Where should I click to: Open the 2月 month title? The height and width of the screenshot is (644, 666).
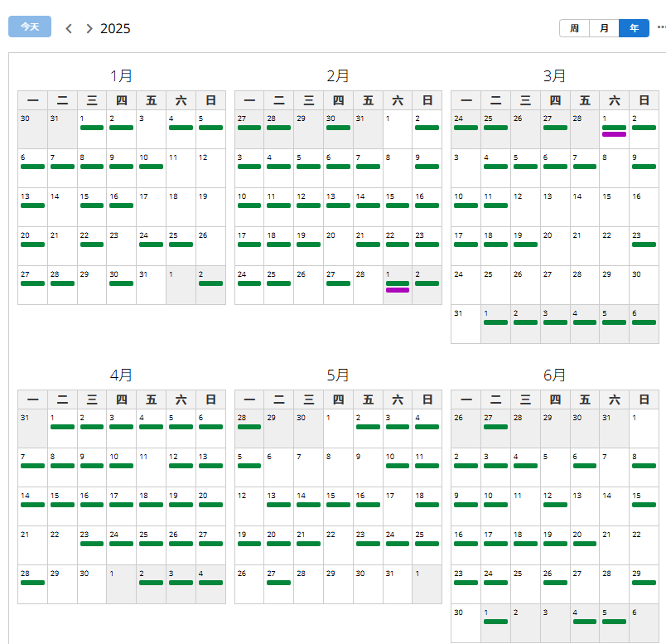point(338,76)
